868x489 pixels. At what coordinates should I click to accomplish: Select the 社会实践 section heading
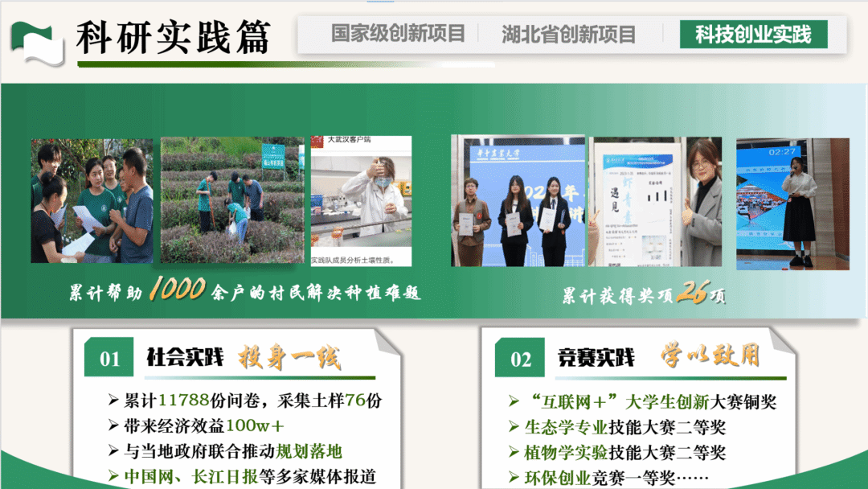[185, 358]
